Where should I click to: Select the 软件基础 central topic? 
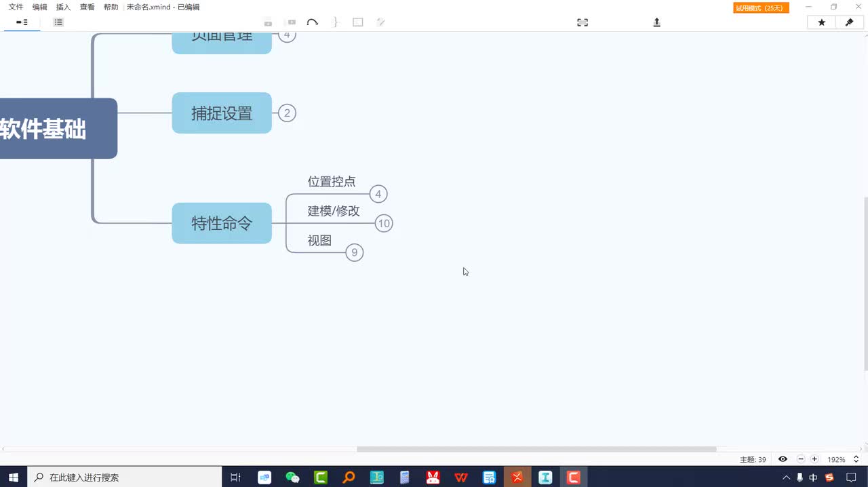tap(58, 128)
